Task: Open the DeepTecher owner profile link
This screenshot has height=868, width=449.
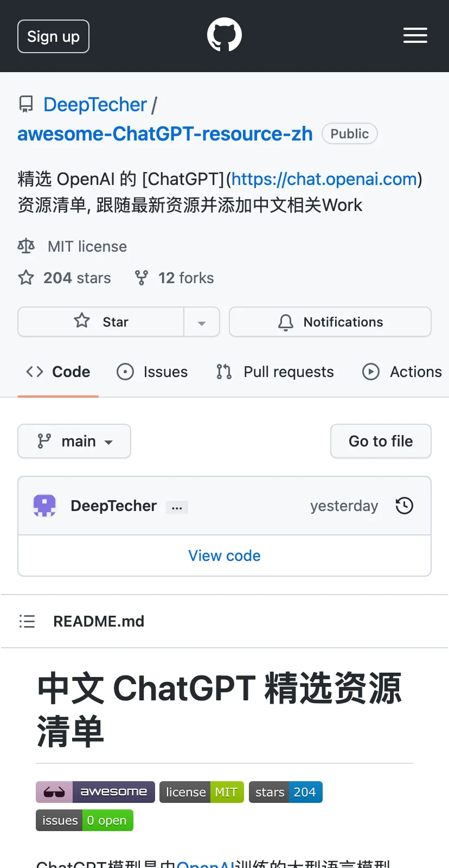Action: 95,105
